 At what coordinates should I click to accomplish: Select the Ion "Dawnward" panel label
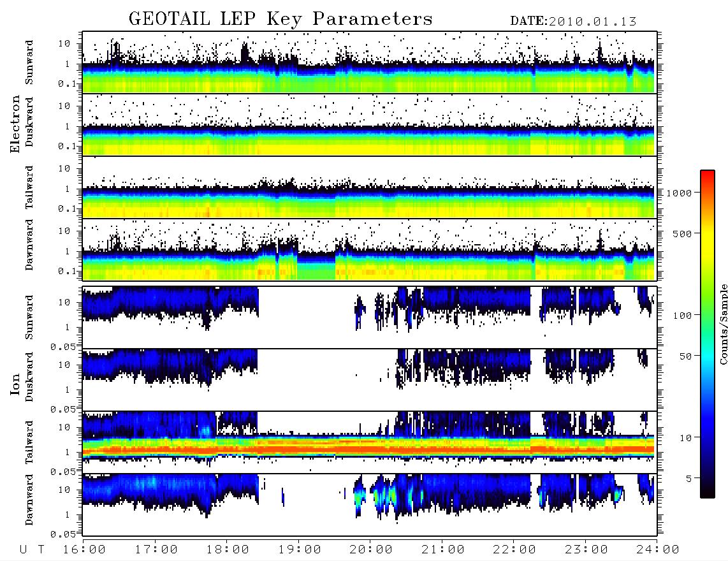click(29, 500)
